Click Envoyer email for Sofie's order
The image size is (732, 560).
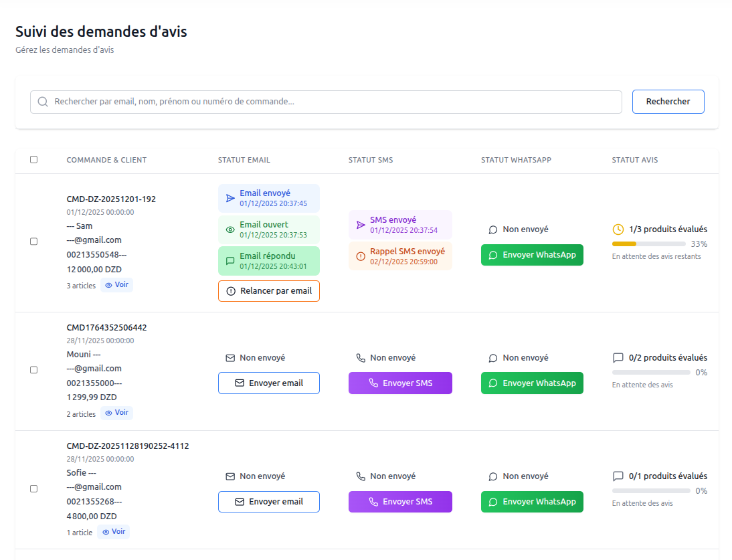[268, 501]
